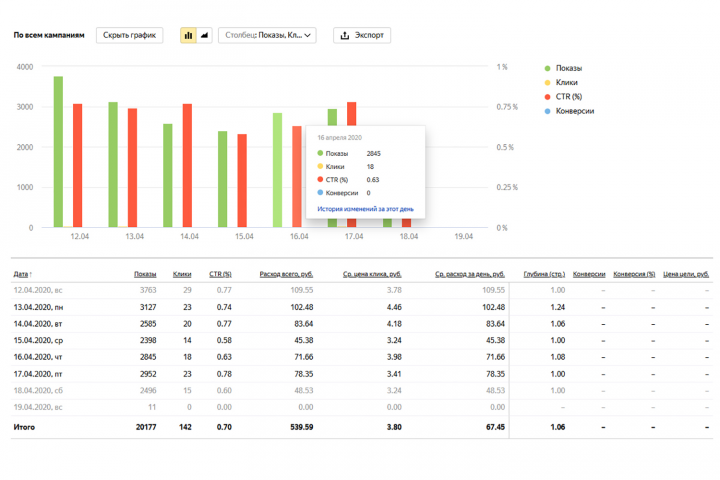Select row 14.04.2020, вт
The height and width of the screenshot is (480, 720).
pyautogui.click(x=362, y=324)
